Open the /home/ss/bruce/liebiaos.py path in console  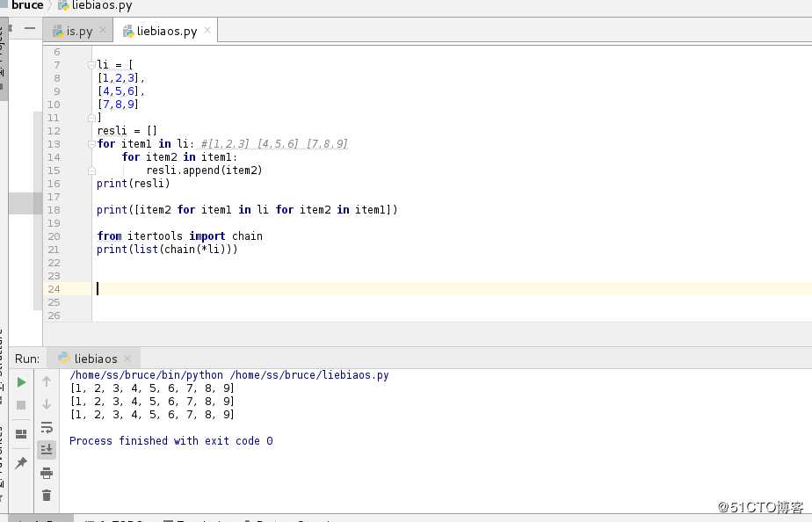click(x=309, y=375)
